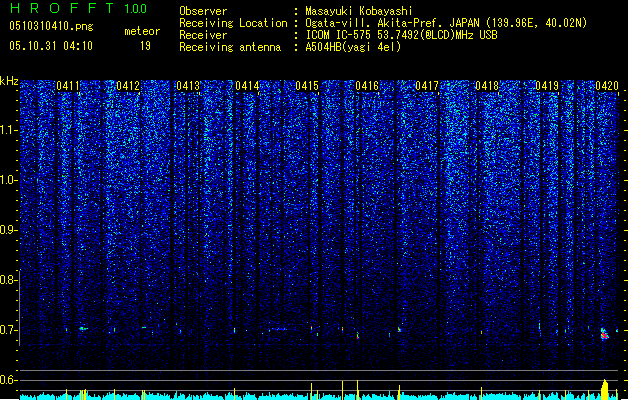Screen dimensions: 629x400
Task: Click the 0412 time marker
Action: tap(128, 85)
